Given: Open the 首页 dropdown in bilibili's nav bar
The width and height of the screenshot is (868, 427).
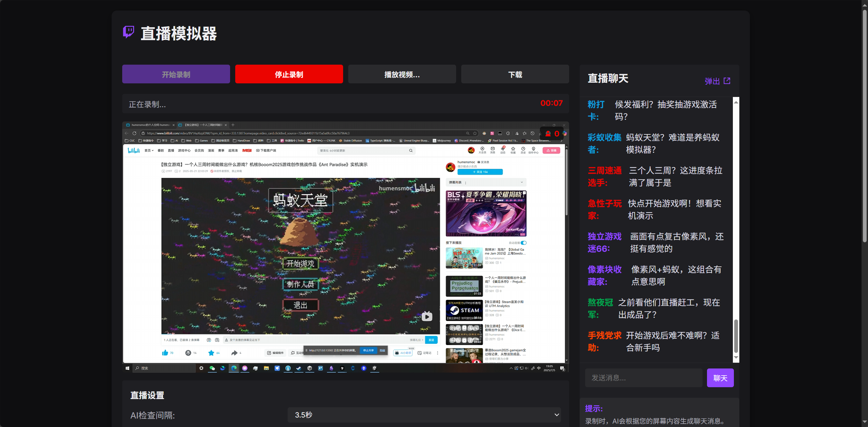Looking at the screenshot, I should (149, 150).
